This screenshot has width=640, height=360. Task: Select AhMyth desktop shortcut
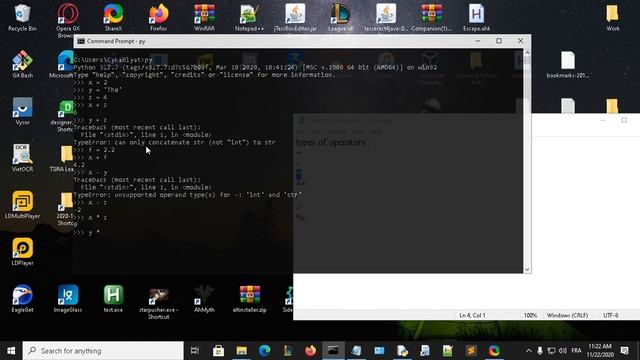tap(204, 299)
